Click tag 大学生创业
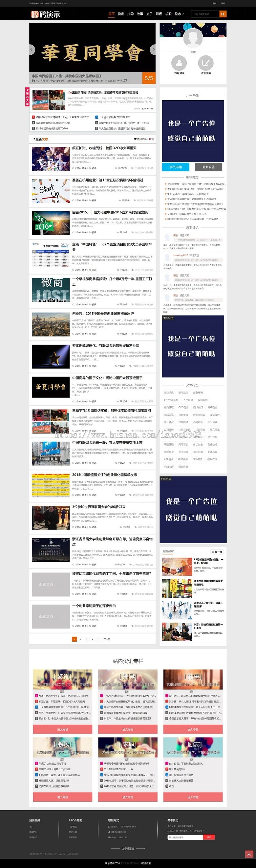This screenshot has height=868, width=256. coord(199,415)
